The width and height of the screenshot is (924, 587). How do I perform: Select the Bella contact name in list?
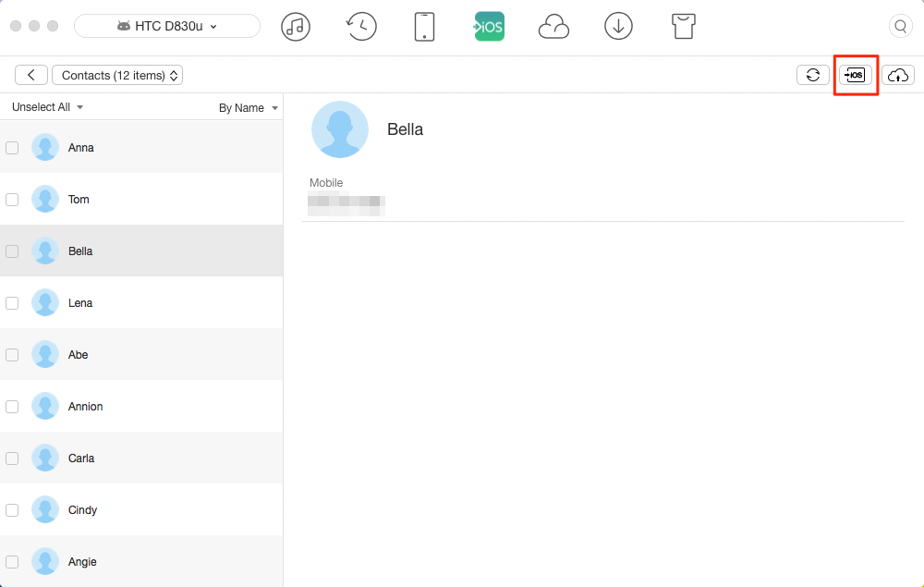80,251
